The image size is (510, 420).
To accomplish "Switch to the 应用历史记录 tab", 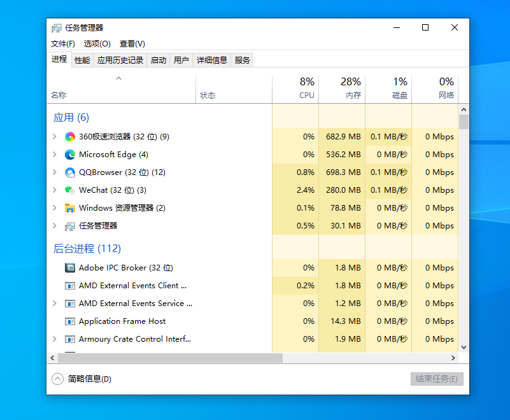I will click(x=120, y=60).
